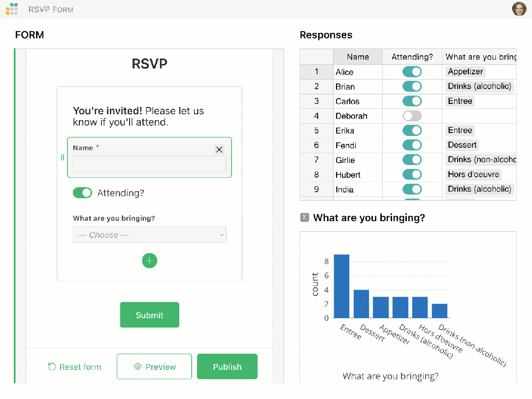Select row number 9

coord(317,189)
